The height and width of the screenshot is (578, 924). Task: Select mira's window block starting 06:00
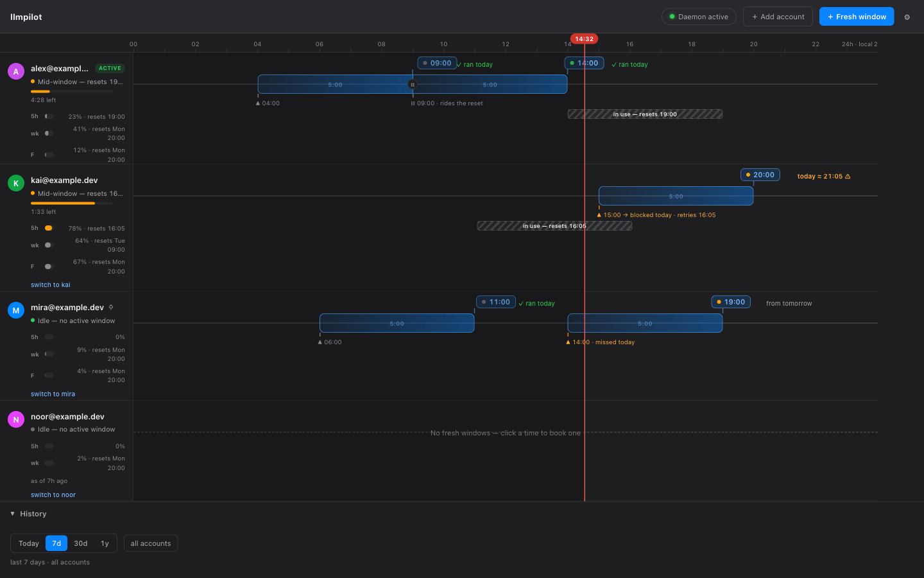397,323
